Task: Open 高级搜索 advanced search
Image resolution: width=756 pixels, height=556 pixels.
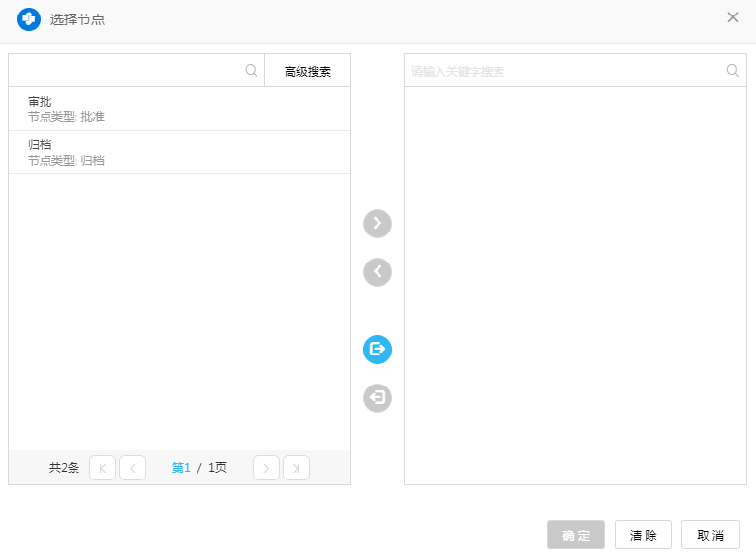Action: [x=308, y=72]
